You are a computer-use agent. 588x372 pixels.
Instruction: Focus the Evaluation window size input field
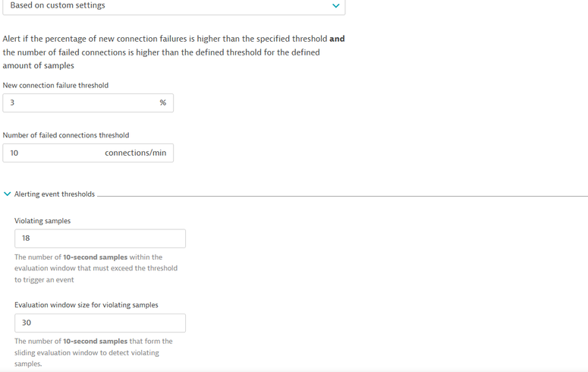coord(99,323)
